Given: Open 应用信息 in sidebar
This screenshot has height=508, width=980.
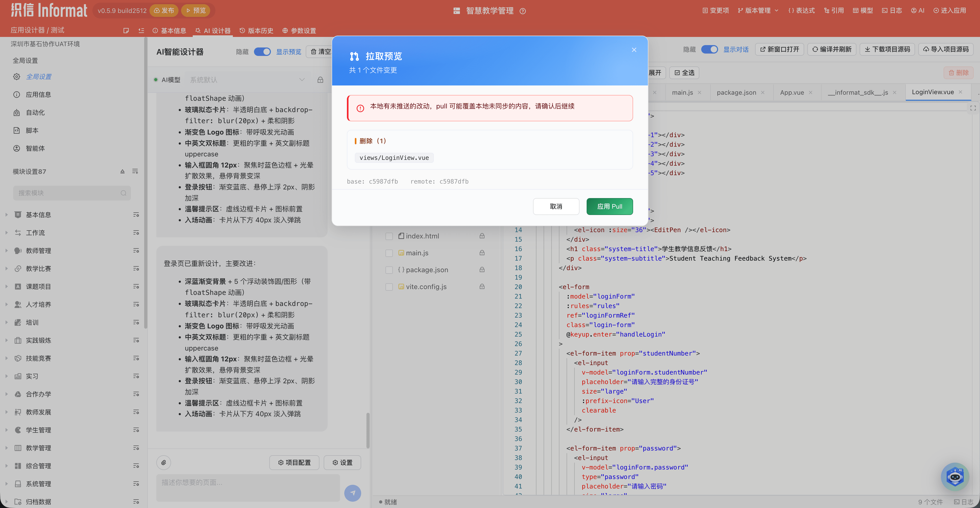Looking at the screenshot, I should [x=32, y=94].
